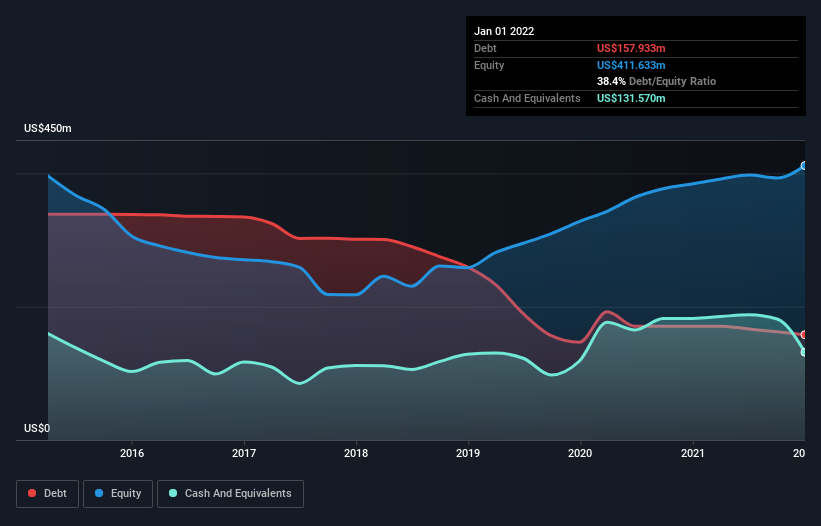821x526 pixels.
Task: Click the 2018 x-axis label
Action: pyautogui.click(x=356, y=453)
